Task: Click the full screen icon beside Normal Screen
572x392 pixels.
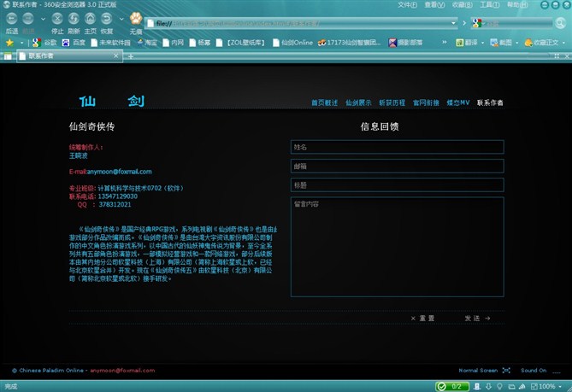Action: pos(506,370)
